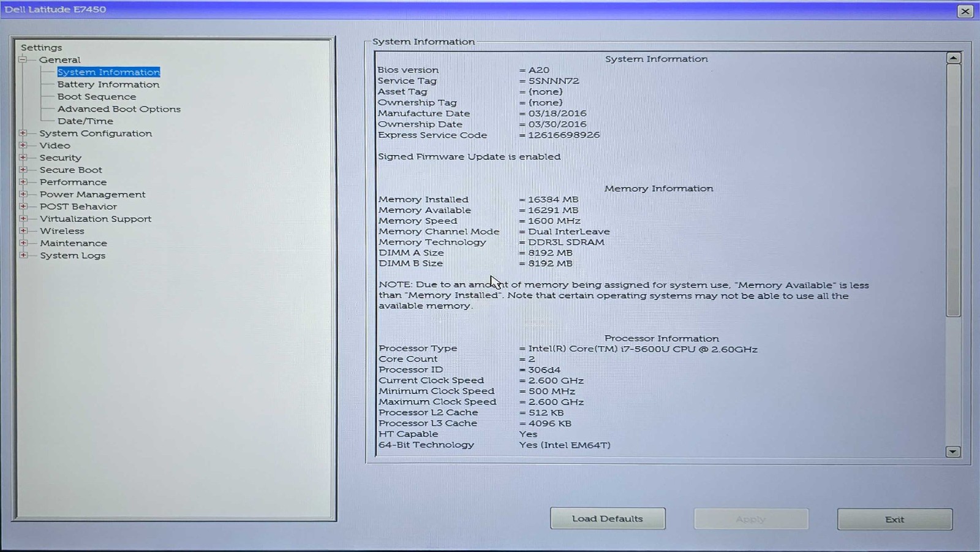Expand the Secure Boot node
The height and width of the screenshot is (552, 980).
[x=23, y=170]
